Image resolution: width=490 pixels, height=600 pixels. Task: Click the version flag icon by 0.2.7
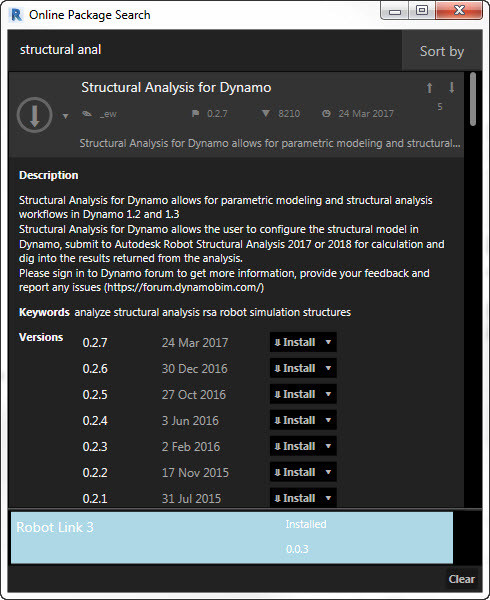pyautogui.click(x=195, y=114)
